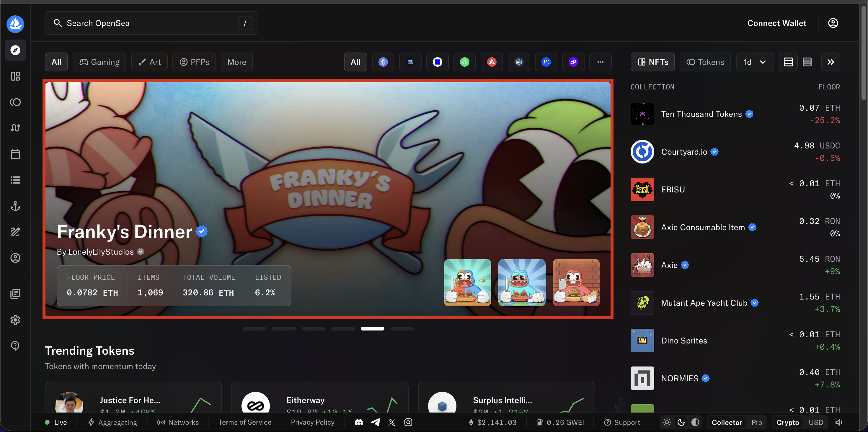Open the Settings gear in sidebar
Viewport: 868px width, 432px height.
coord(15,320)
